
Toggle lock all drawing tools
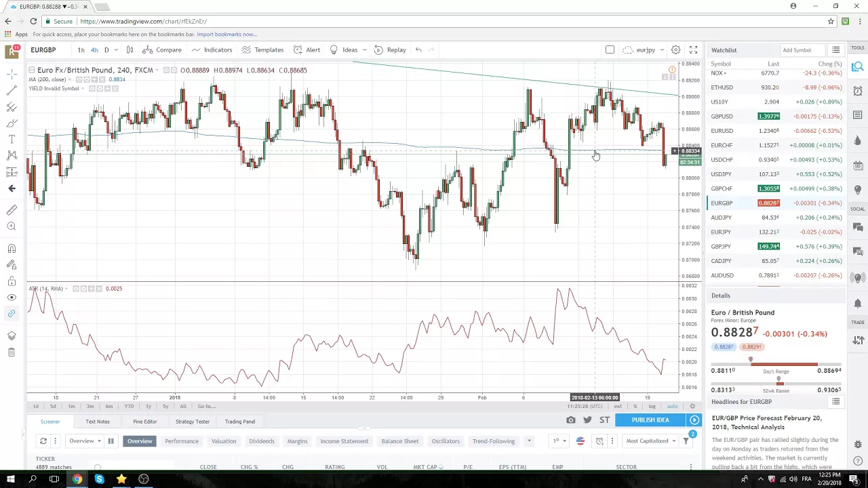12,281
